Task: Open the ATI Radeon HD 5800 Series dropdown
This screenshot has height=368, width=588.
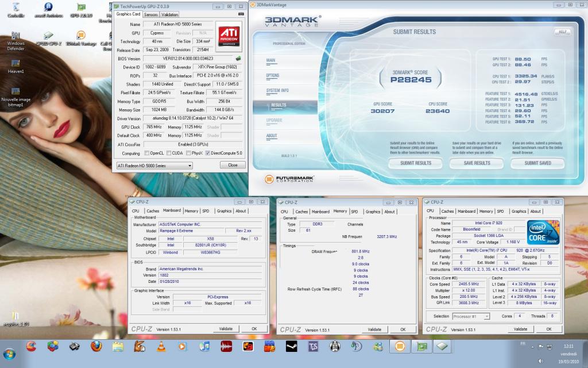Action: [154, 166]
